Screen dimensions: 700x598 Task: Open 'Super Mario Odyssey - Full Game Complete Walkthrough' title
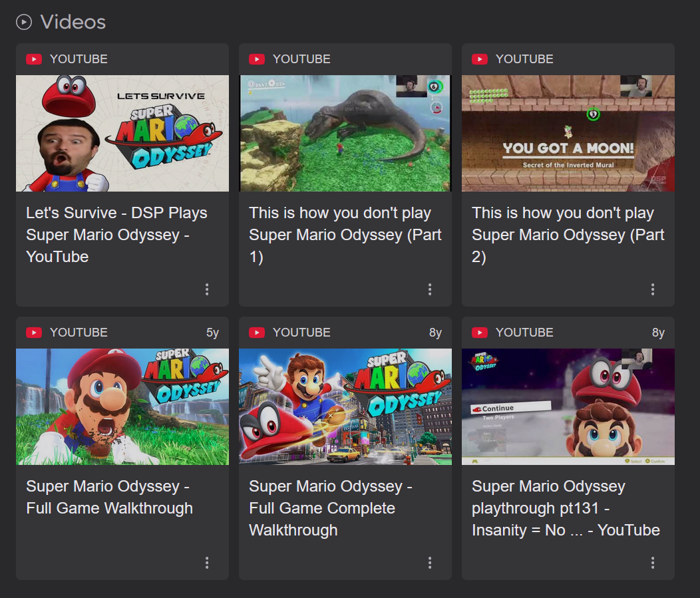pos(330,508)
